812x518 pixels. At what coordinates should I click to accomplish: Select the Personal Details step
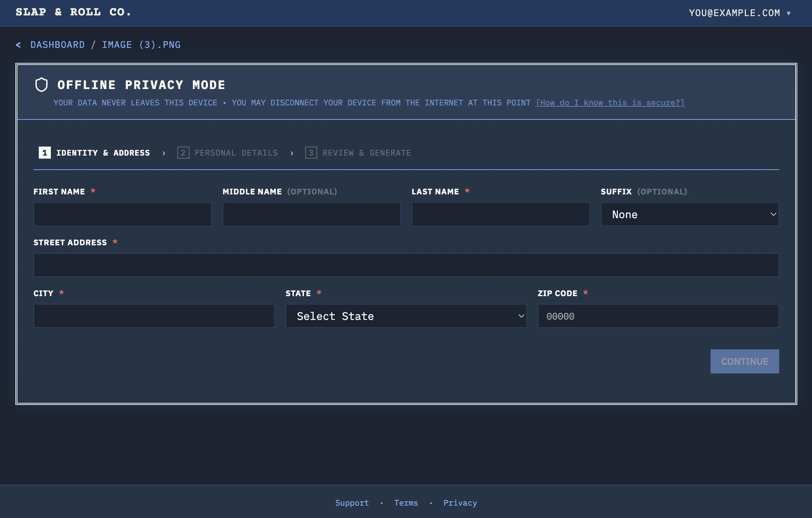point(228,153)
